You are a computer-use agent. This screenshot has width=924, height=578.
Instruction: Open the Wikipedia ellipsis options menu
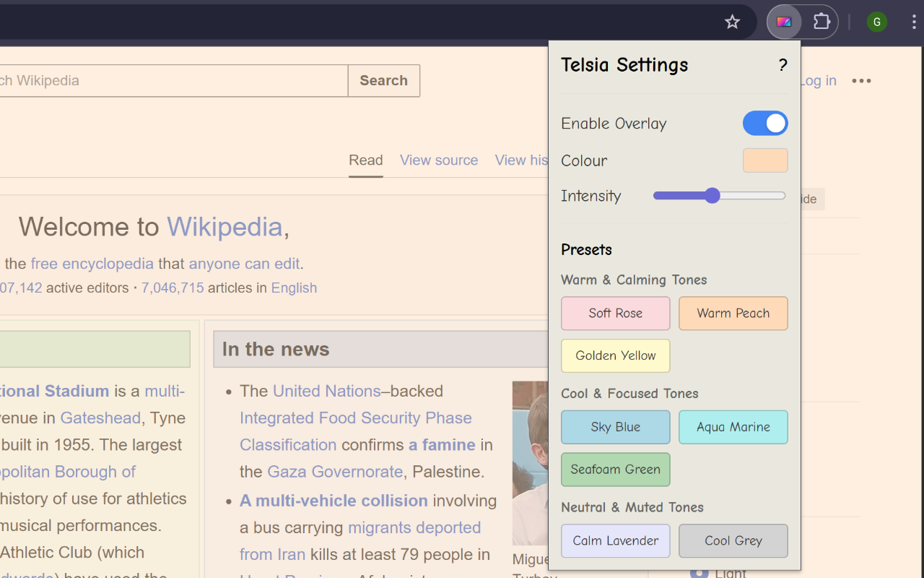(x=861, y=81)
